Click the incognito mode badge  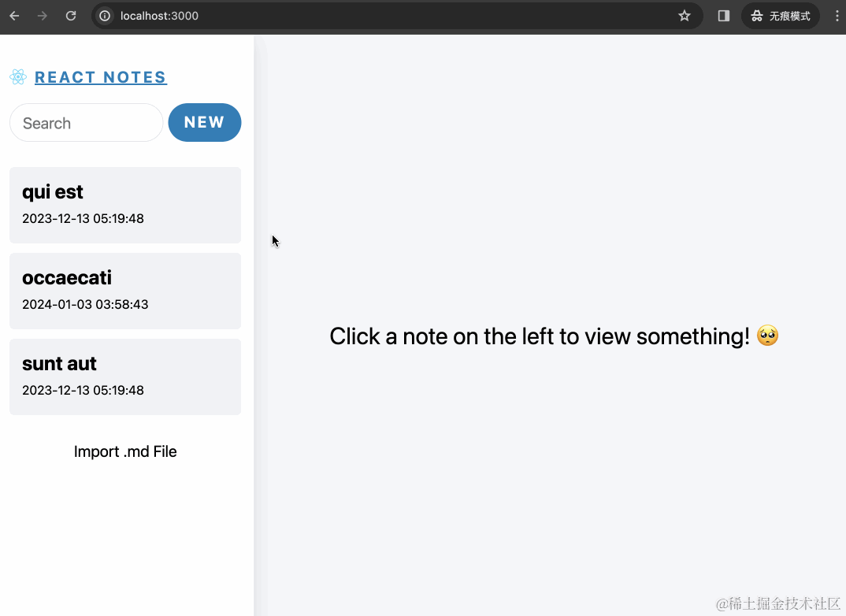click(x=780, y=16)
